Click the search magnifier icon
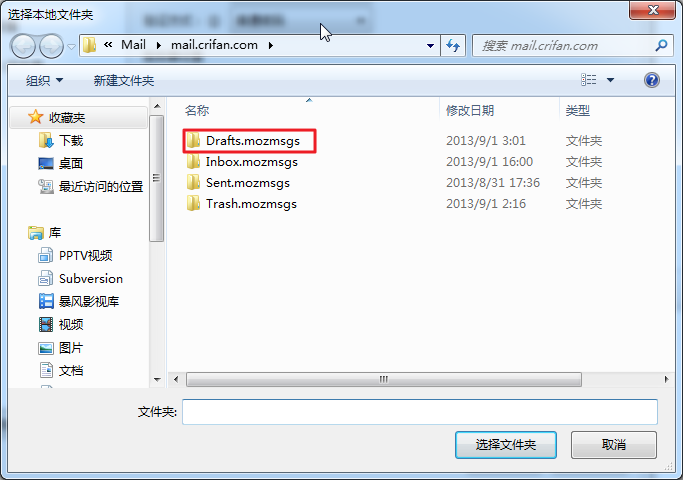Viewport: 683px width, 480px height. pyautogui.click(x=661, y=45)
